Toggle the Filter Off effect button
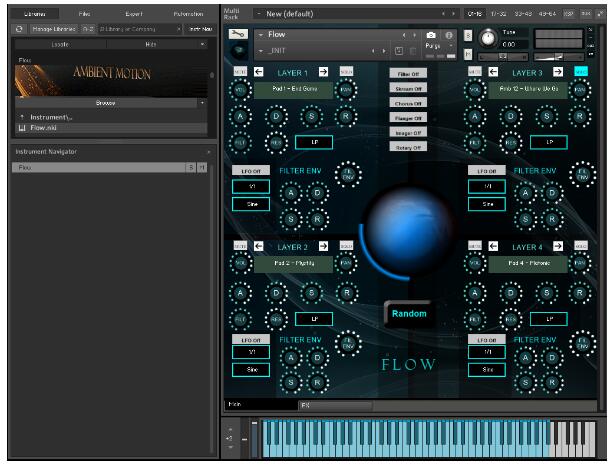Screen dimensions: 613x466 (x=407, y=74)
